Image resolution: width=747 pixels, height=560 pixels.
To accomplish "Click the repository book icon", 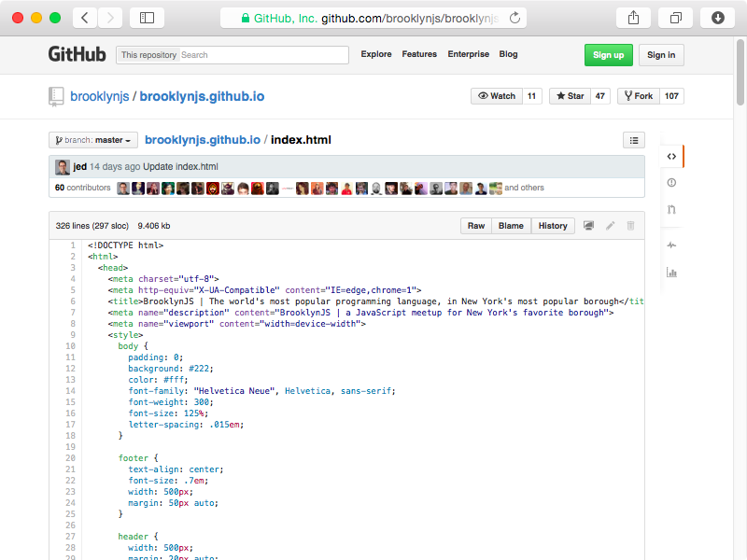I will tap(56, 97).
